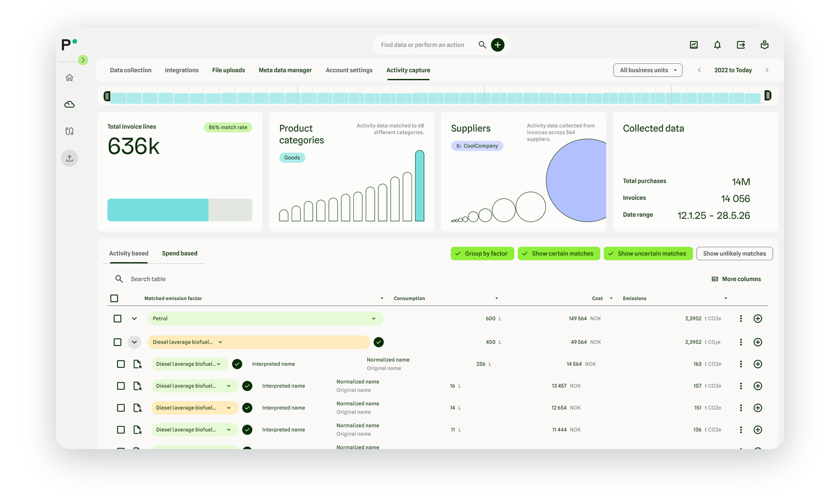This screenshot has width=840, height=504.
Task: Tick the select-all checkbox in the table header
Action: point(114,298)
